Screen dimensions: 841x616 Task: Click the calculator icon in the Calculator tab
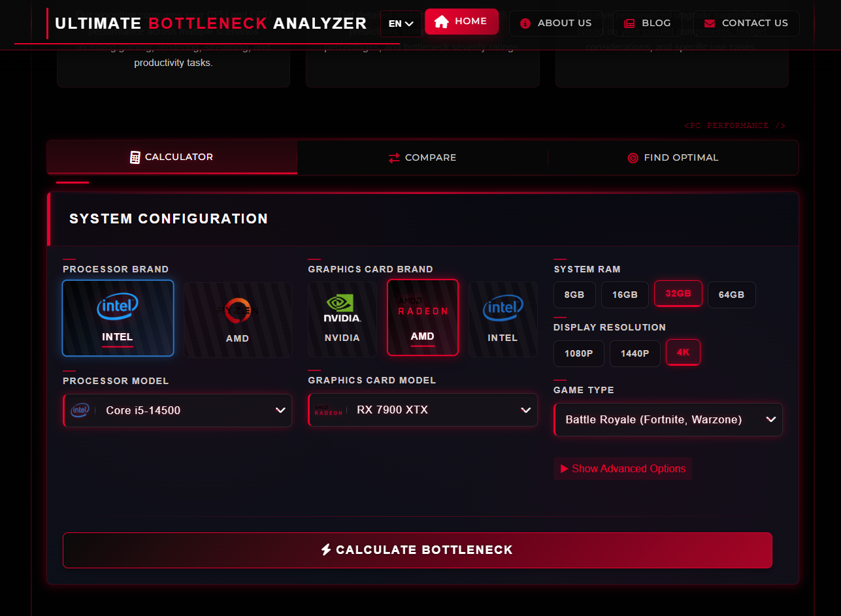click(135, 157)
